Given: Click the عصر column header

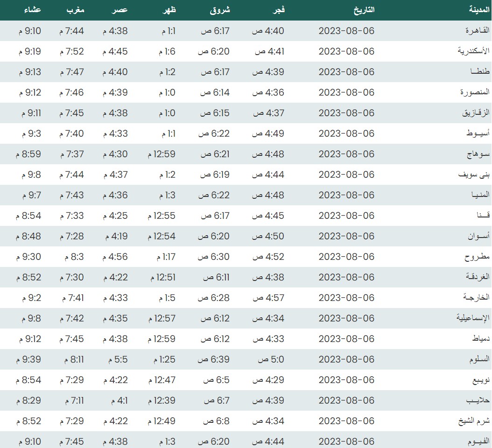Looking at the screenshot, I should pyautogui.click(x=120, y=9).
